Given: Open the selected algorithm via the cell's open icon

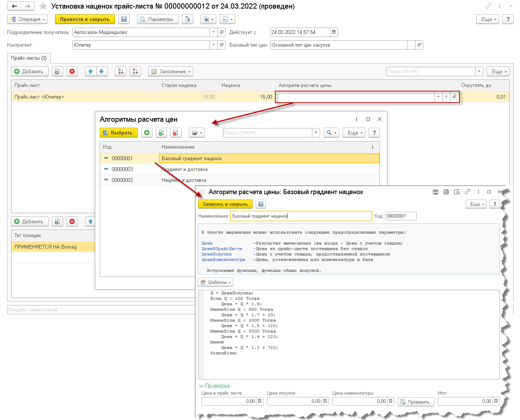Looking at the screenshot, I should click(x=454, y=97).
